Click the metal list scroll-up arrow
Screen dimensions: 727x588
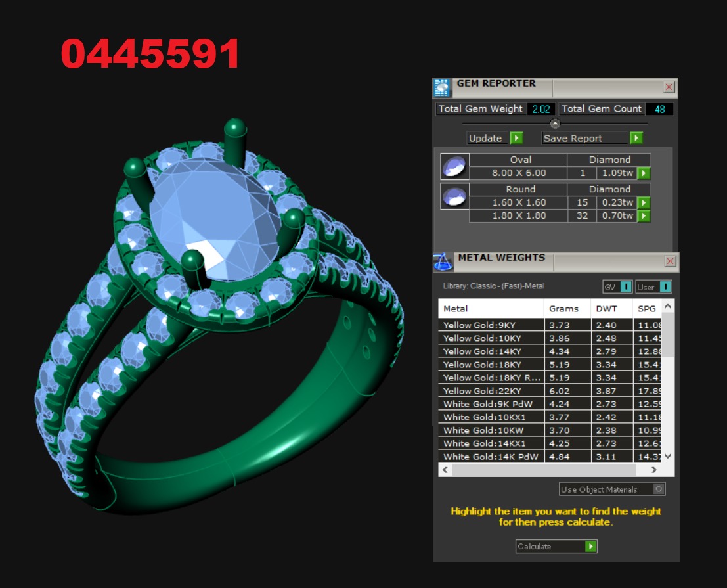pos(668,306)
